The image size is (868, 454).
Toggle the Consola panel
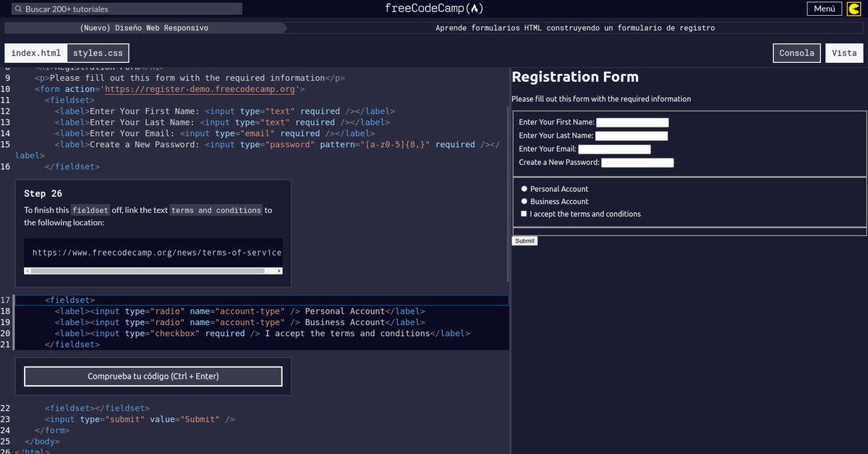[x=797, y=53]
